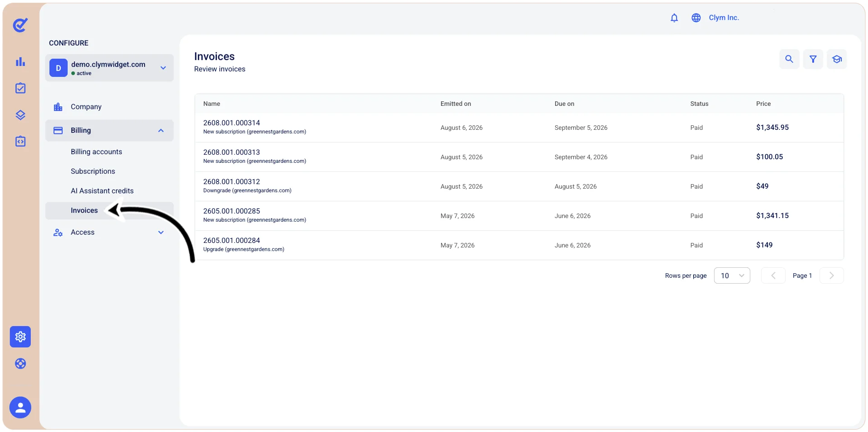Click the search magnifier icon in Invoices
This screenshot has height=432, width=868.
coord(789,59)
